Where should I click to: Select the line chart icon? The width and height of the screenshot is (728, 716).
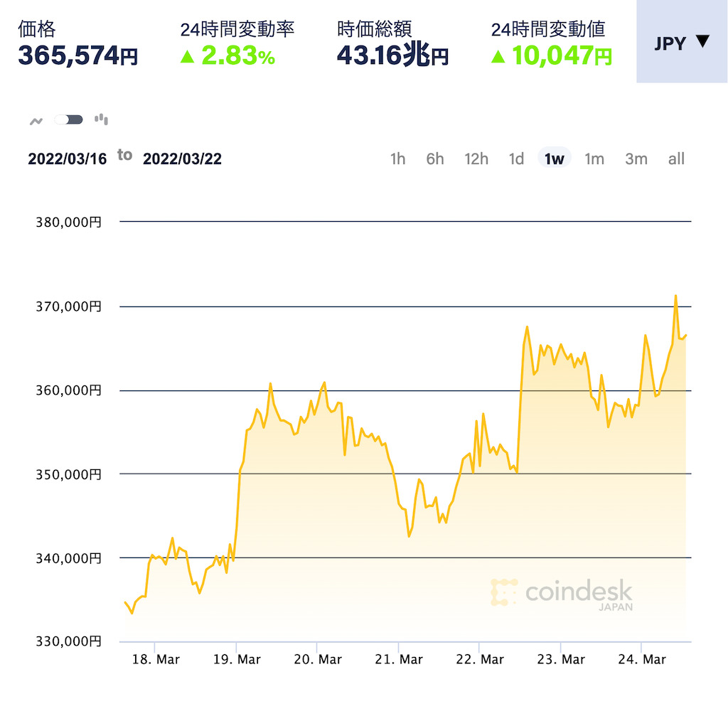click(38, 119)
